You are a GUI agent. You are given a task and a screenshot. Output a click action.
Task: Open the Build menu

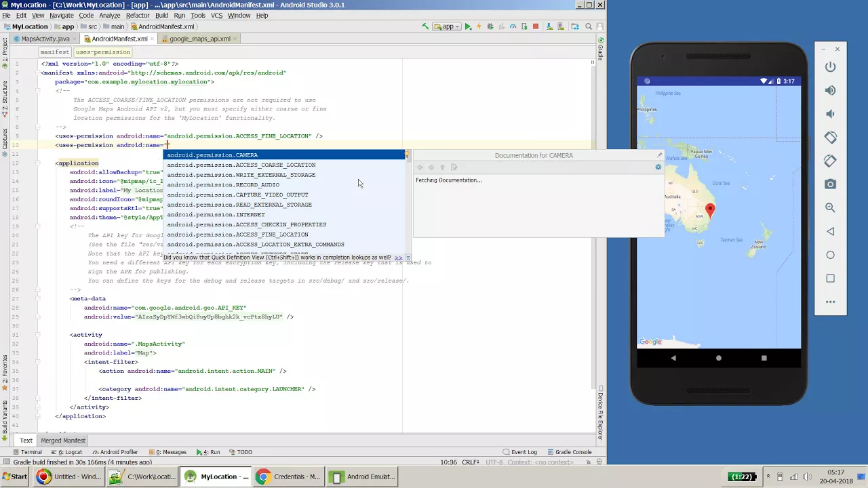[161, 15]
